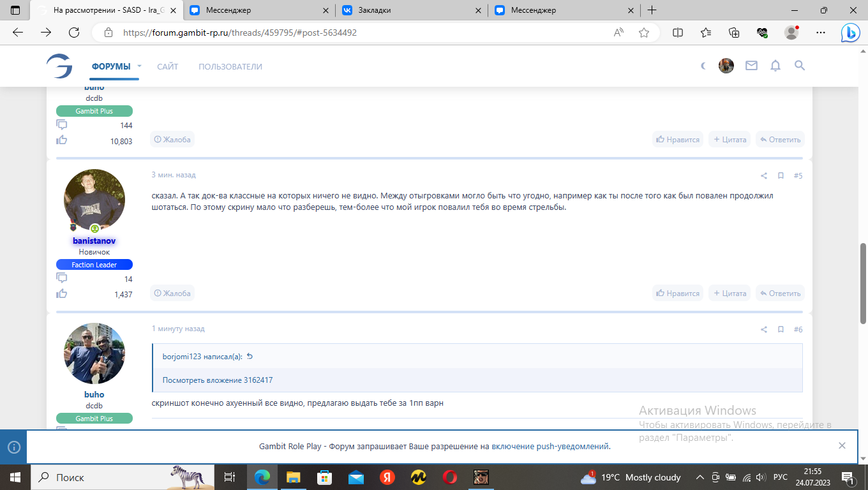Open the forum inbox envelope icon

click(x=751, y=66)
